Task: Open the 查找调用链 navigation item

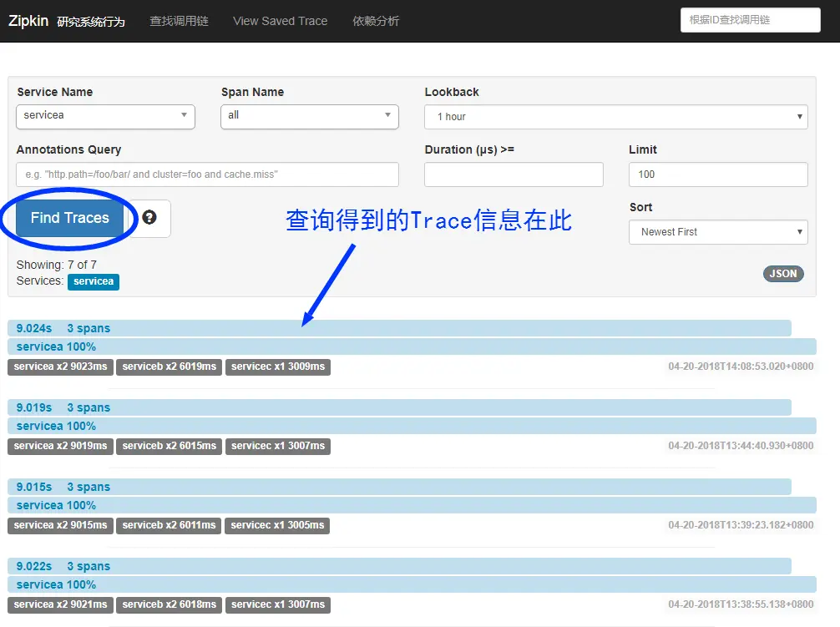Action: click(179, 21)
